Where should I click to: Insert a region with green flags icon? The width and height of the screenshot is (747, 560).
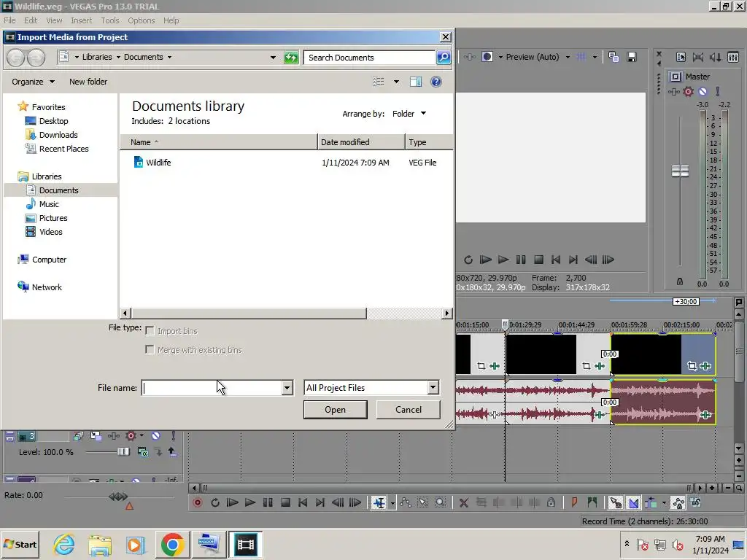pos(592,502)
